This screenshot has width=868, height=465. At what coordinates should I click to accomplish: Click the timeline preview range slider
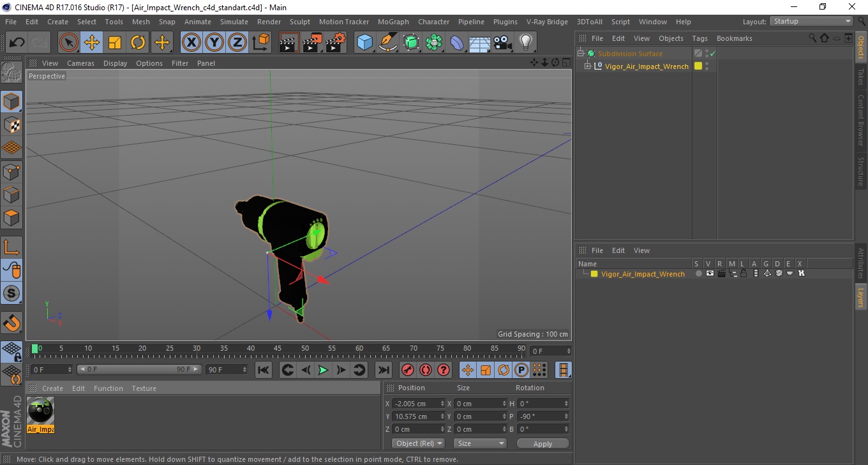click(x=139, y=369)
